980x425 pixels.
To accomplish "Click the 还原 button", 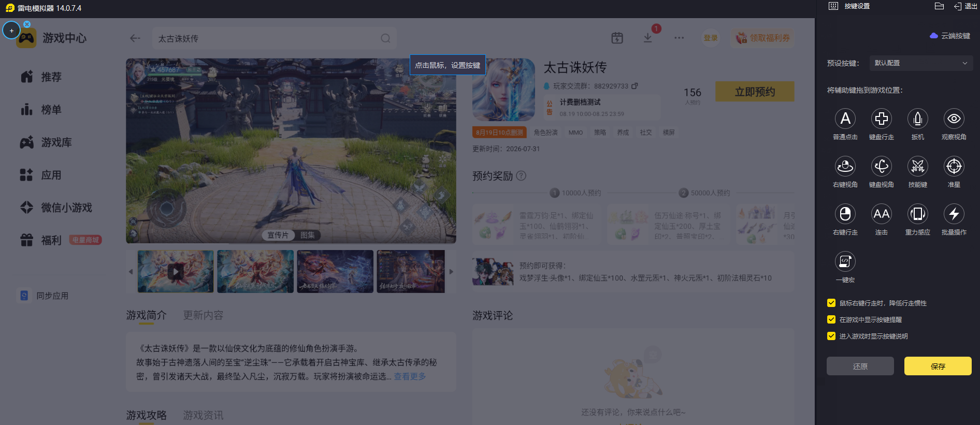I will coord(860,366).
